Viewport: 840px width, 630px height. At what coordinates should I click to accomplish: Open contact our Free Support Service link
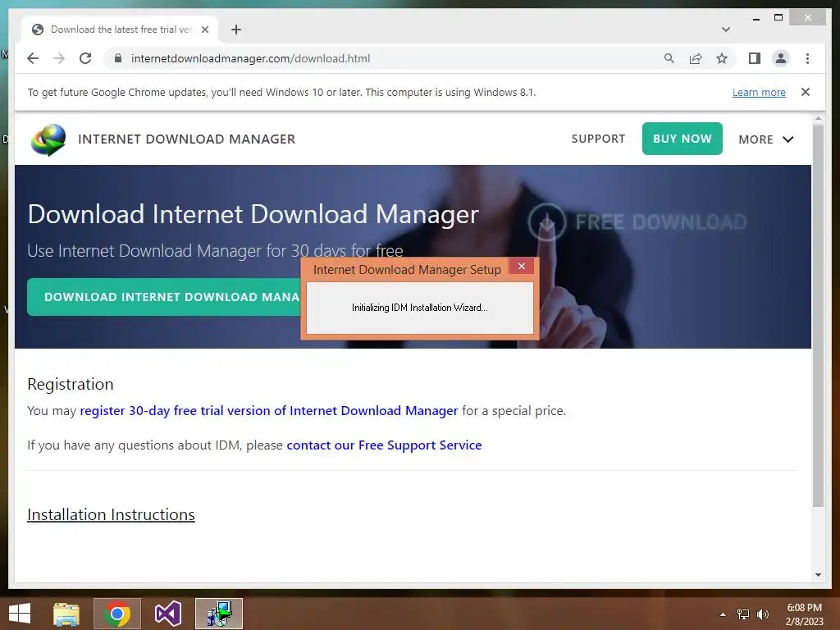[384, 445]
